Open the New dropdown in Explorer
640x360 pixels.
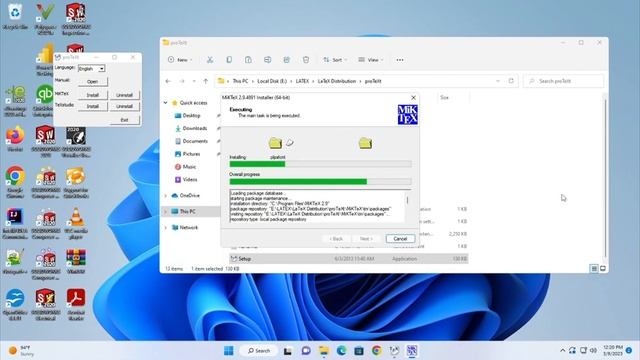(180, 60)
